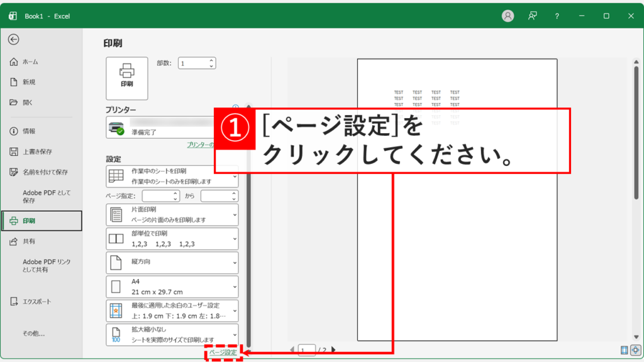The height and width of the screenshot is (362, 644).
Task: Increment the ページ指定 start page stepper
Action: point(175,194)
